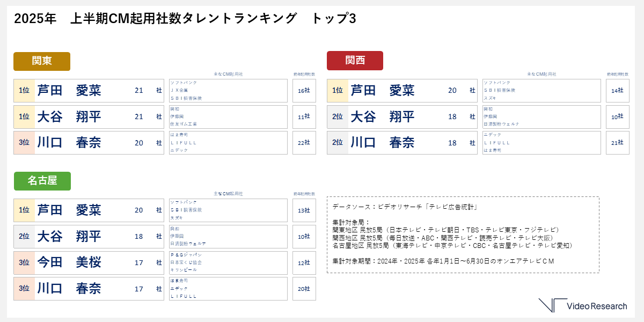
Task: Click the infographic title starting with 2025年
Action: click(x=185, y=19)
